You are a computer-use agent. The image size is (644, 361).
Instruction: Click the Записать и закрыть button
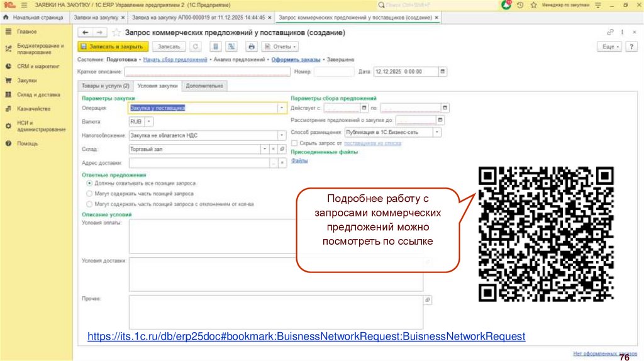click(x=113, y=47)
